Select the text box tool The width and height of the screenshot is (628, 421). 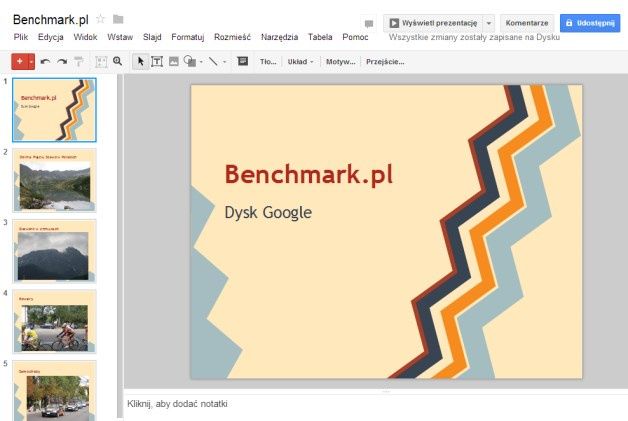point(157,61)
